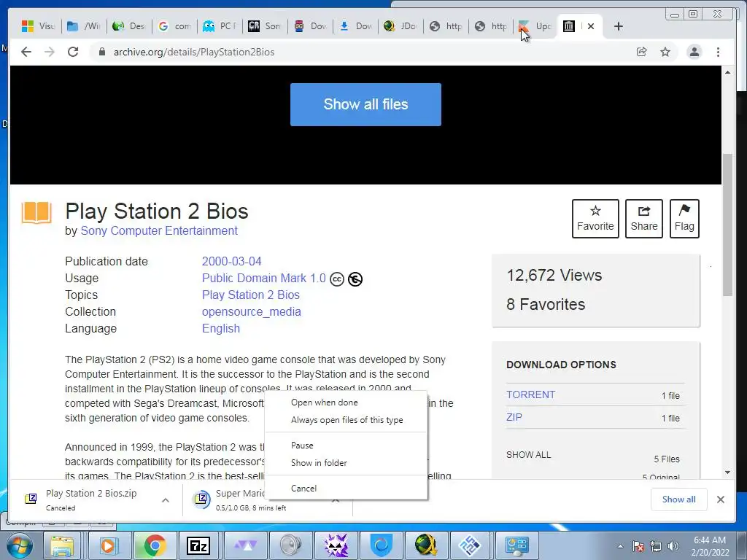
Task: Click the Favorite star button
Action: coord(595,219)
